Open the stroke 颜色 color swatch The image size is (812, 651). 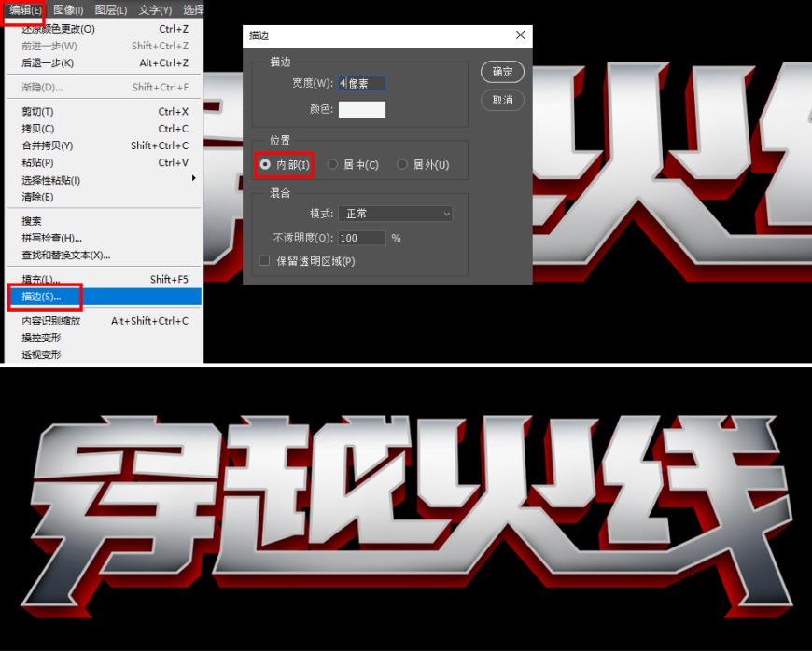point(362,109)
